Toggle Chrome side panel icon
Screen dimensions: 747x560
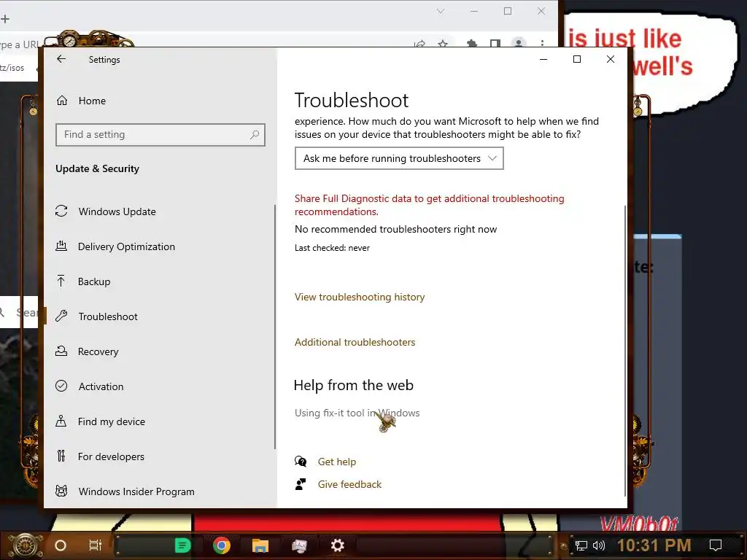point(495,44)
